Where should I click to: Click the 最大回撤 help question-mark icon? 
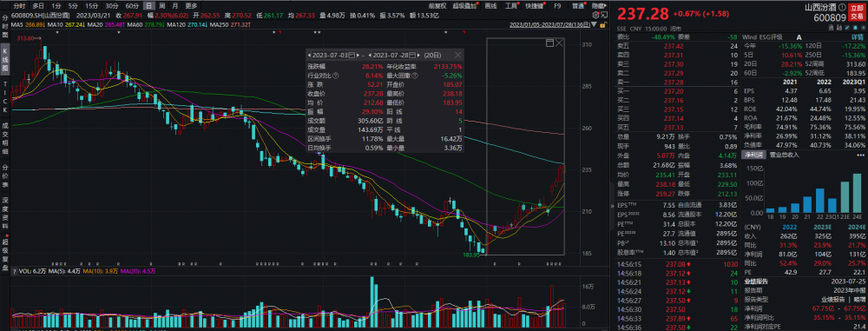pyautogui.click(x=415, y=76)
